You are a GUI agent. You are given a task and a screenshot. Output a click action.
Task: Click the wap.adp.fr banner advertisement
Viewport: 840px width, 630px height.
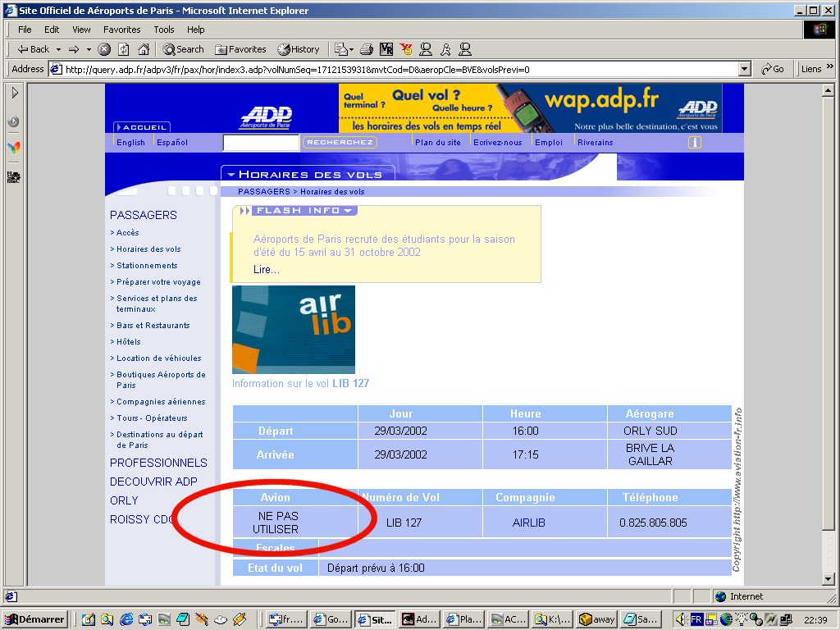(531, 108)
